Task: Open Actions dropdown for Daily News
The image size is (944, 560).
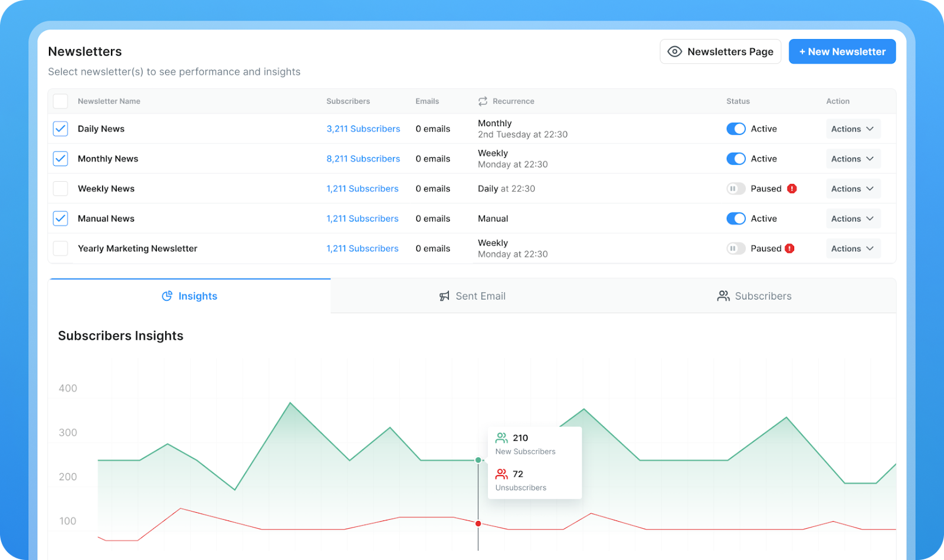Action: coord(853,129)
